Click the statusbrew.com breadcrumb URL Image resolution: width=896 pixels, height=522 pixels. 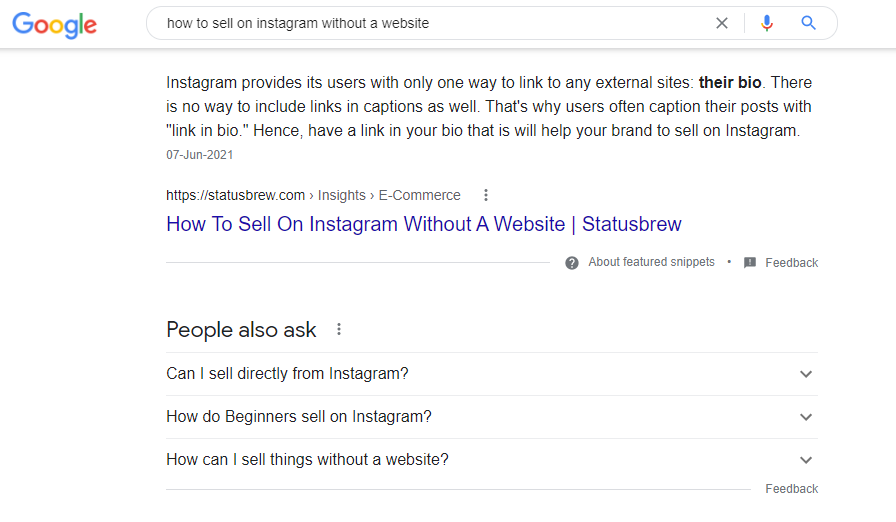coord(313,195)
